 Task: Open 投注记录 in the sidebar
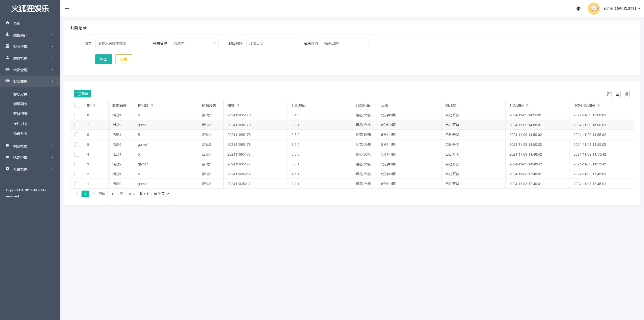pyautogui.click(x=20, y=124)
